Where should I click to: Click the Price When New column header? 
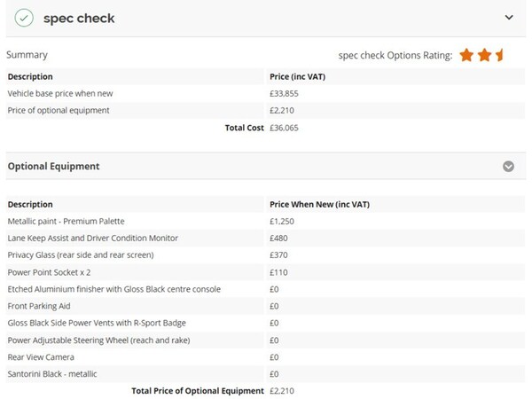[319, 204]
